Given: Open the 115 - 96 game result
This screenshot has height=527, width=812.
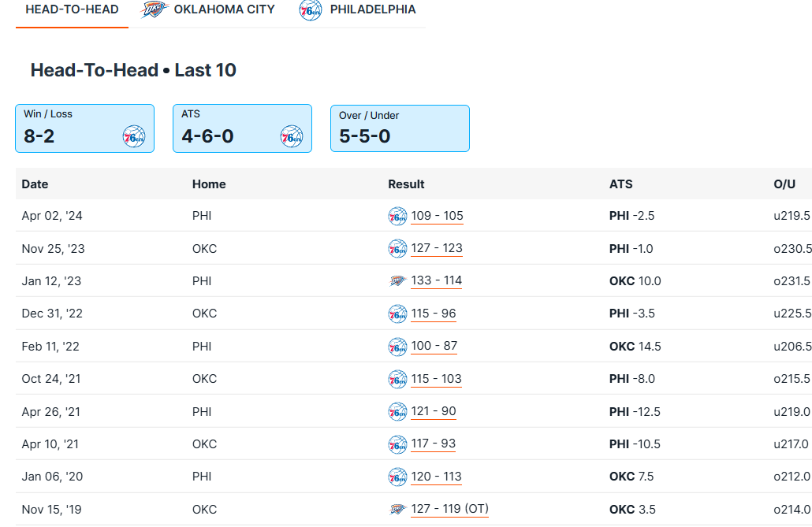Looking at the screenshot, I should tap(434, 314).
